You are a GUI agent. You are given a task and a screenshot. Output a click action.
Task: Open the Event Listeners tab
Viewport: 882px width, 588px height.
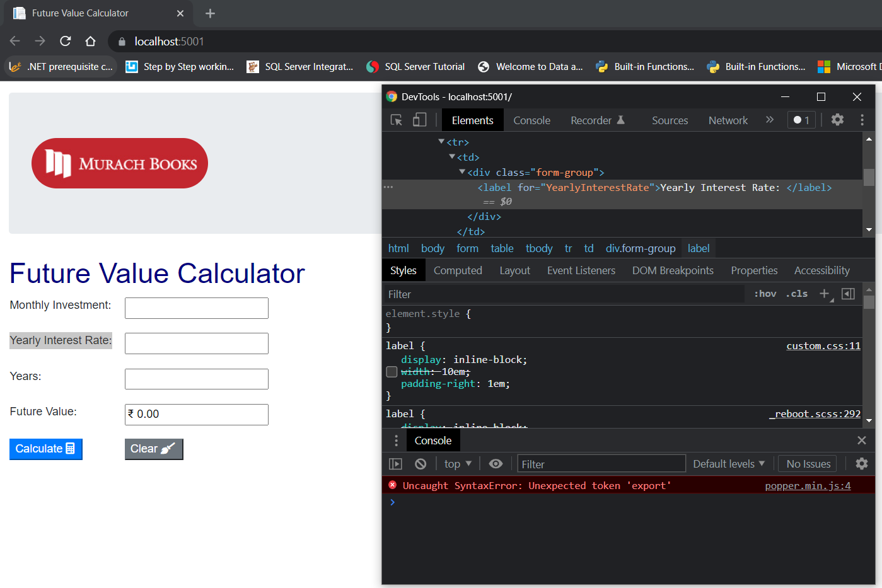coord(581,270)
